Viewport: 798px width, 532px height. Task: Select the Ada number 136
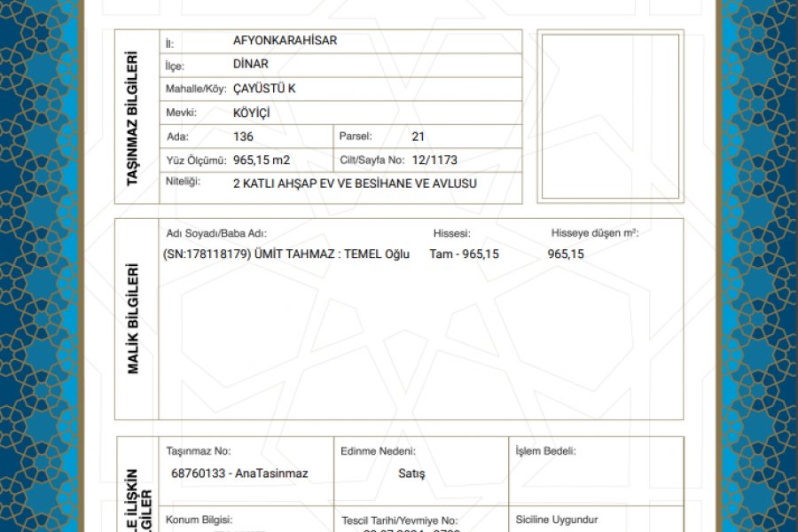tap(243, 137)
